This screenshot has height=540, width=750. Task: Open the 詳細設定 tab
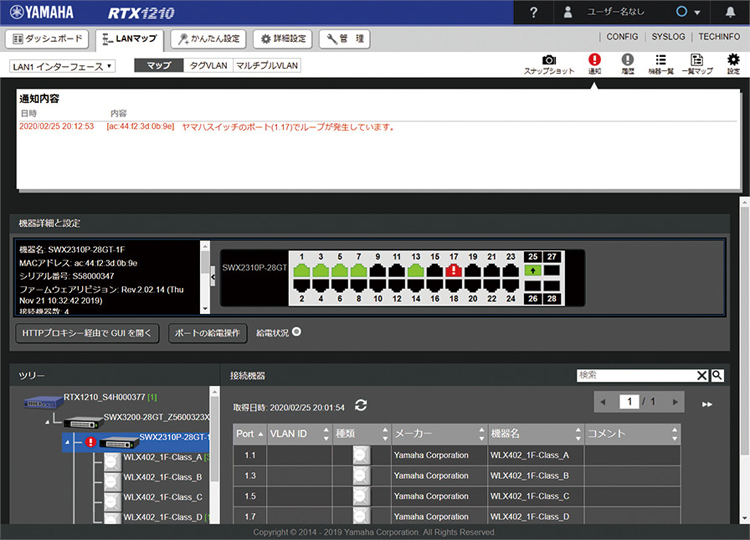point(282,39)
